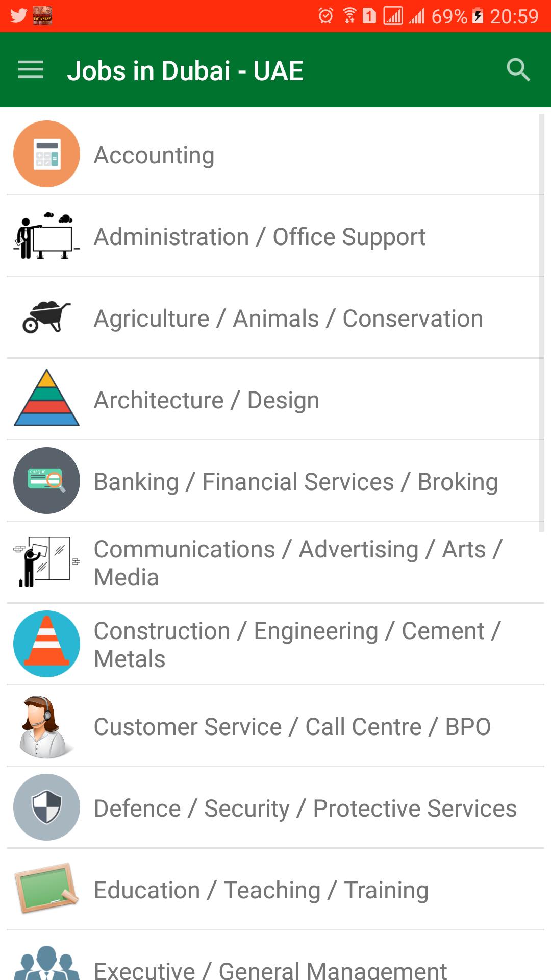The image size is (551, 980).
Task: Tap the search magnifier icon
Action: (518, 70)
